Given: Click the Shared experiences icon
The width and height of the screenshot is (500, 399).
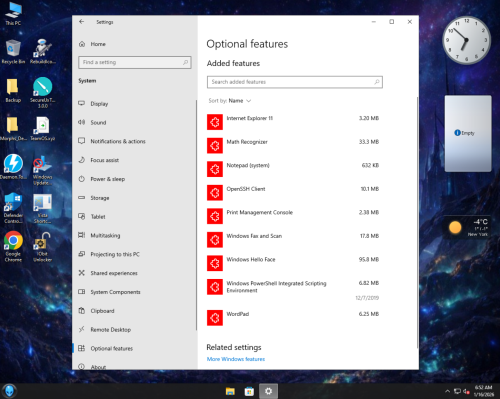Looking at the screenshot, I should tap(82, 273).
